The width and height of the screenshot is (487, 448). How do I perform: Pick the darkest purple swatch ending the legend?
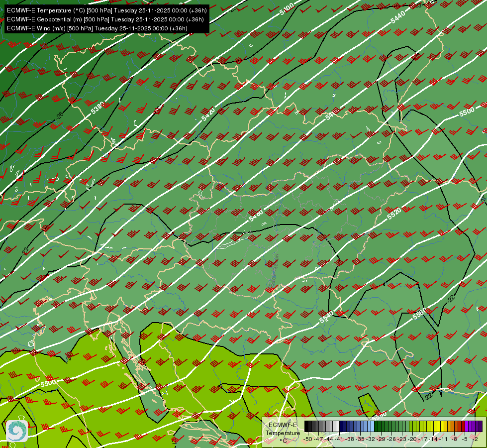coord(481,426)
